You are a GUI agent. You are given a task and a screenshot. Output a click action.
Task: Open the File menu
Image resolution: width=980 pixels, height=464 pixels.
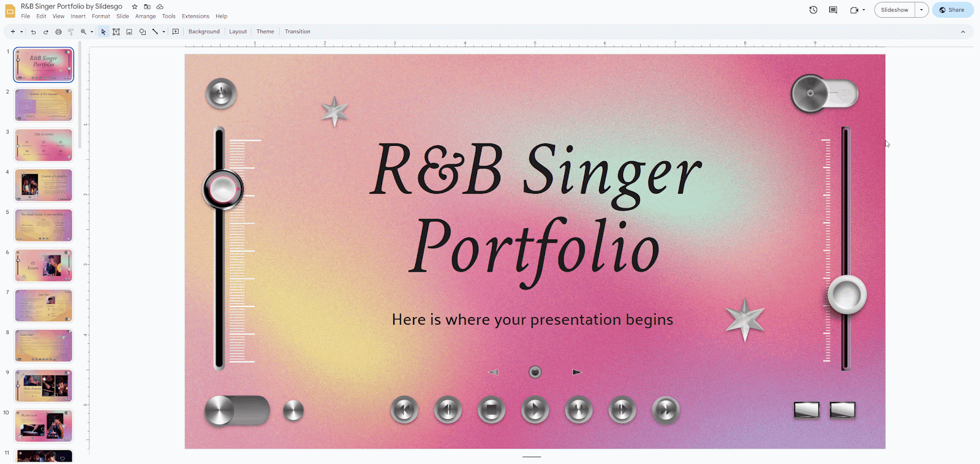tap(26, 17)
